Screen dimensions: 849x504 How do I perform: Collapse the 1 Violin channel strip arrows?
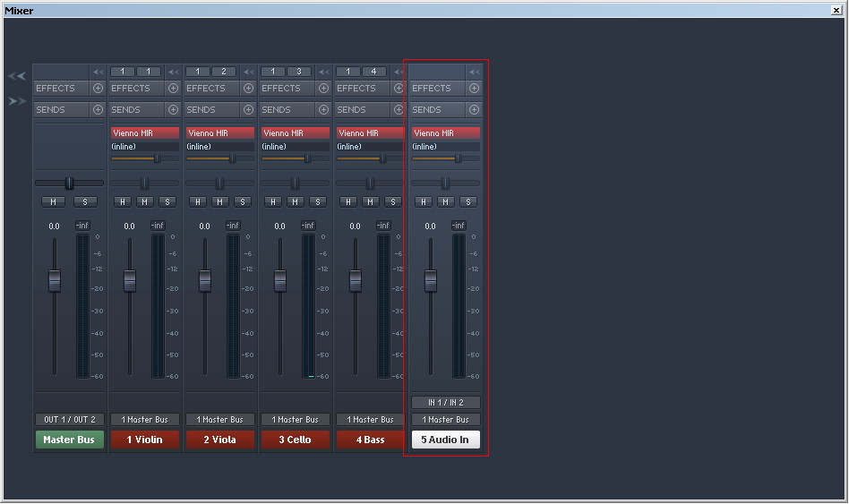coord(173,72)
